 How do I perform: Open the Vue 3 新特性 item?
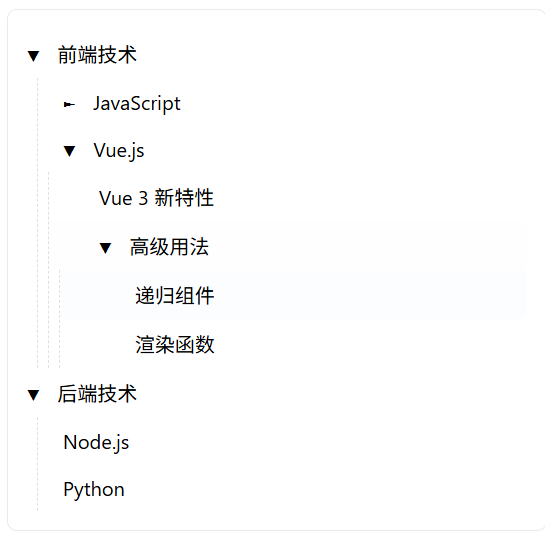156,198
